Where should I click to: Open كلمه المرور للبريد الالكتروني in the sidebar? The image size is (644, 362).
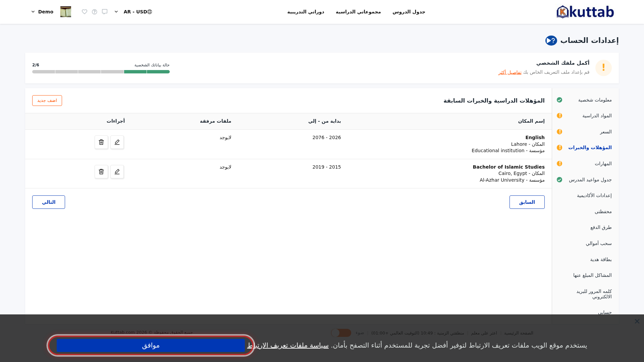(594, 294)
